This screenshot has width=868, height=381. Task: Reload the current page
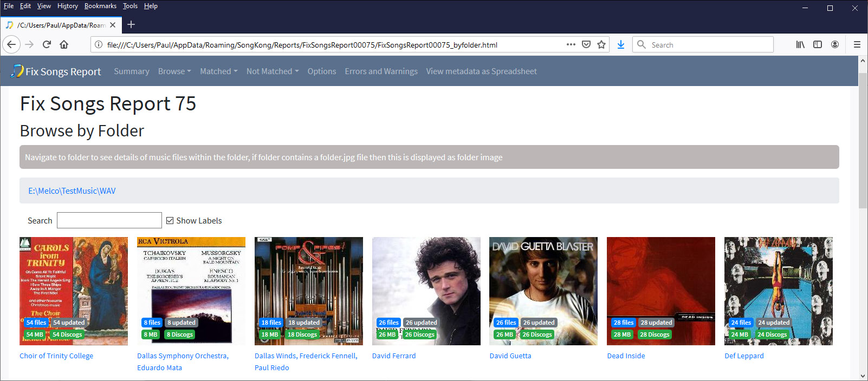point(47,45)
